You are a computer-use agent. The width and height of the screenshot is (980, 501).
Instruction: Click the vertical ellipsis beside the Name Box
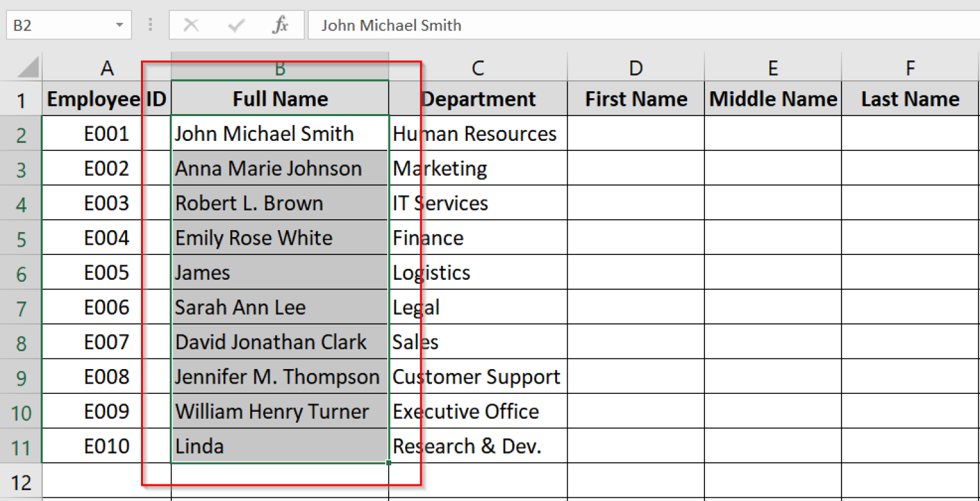[150, 25]
